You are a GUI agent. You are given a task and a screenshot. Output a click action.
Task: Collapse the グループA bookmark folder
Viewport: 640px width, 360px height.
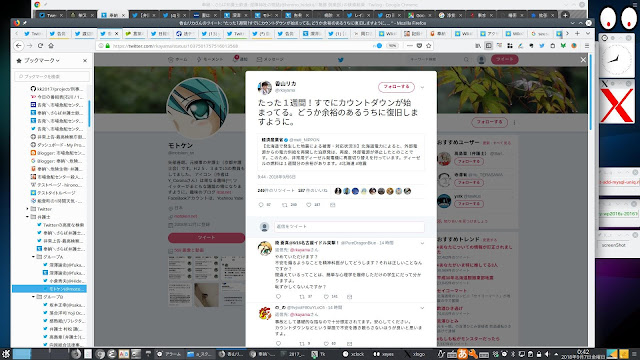click(33, 257)
